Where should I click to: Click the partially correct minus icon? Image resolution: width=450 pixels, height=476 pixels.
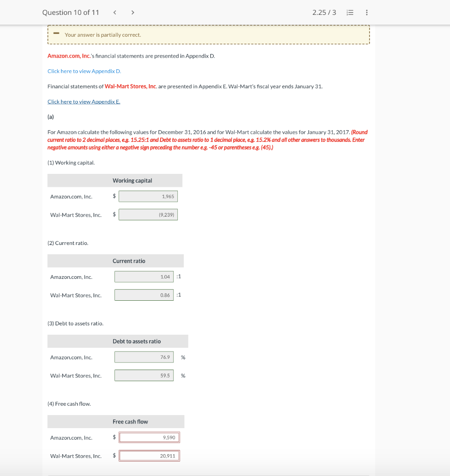pos(56,33)
